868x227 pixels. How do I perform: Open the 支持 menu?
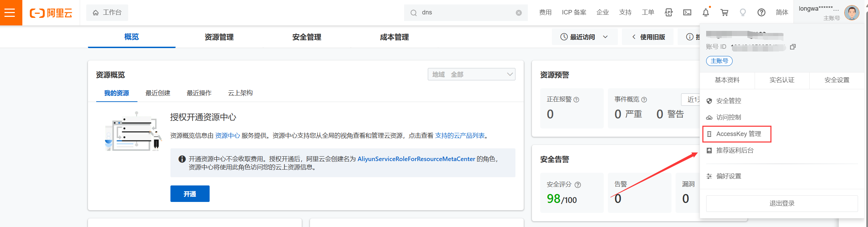(625, 12)
